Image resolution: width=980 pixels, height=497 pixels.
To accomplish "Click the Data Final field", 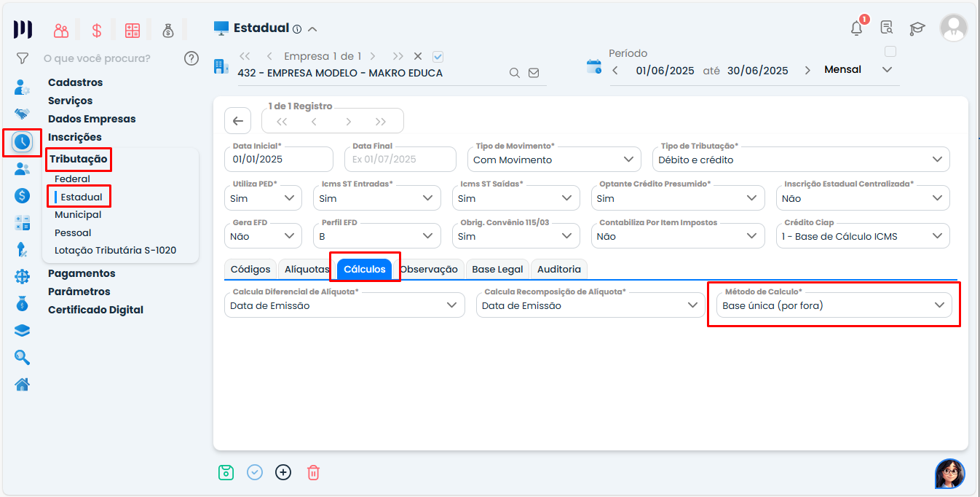I will point(400,159).
